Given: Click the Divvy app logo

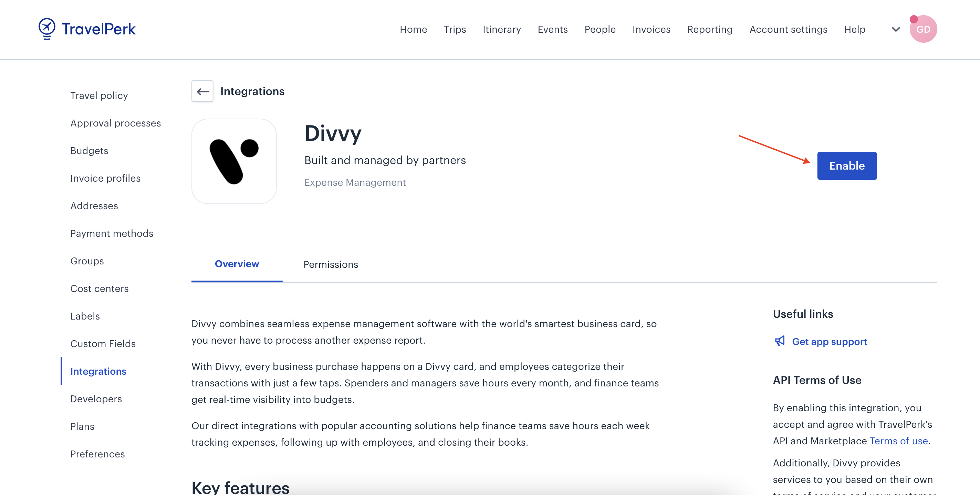Looking at the screenshot, I should coord(234,161).
